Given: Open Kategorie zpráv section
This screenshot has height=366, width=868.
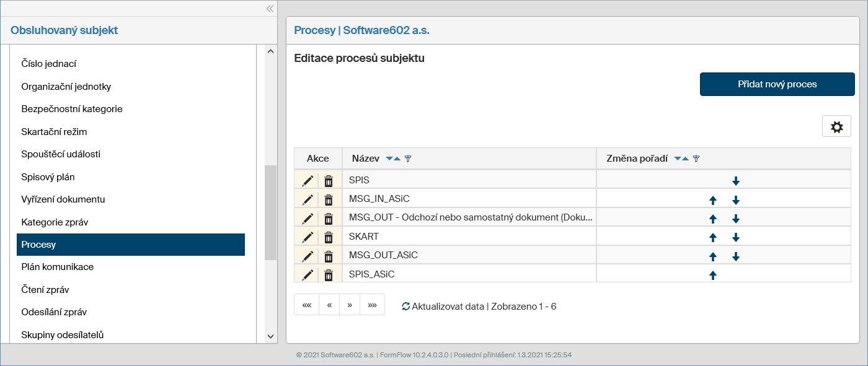Looking at the screenshot, I should [x=55, y=222].
